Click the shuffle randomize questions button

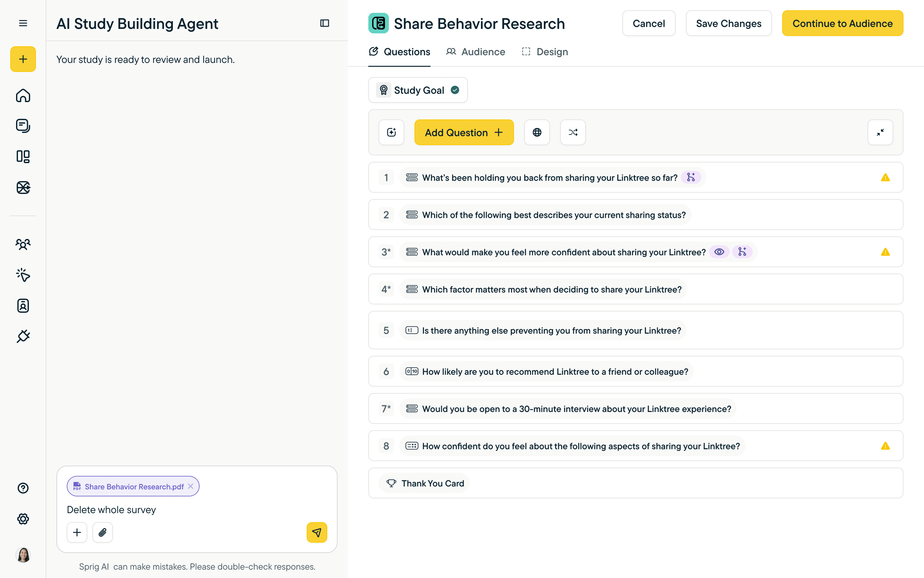click(x=573, y=132)
